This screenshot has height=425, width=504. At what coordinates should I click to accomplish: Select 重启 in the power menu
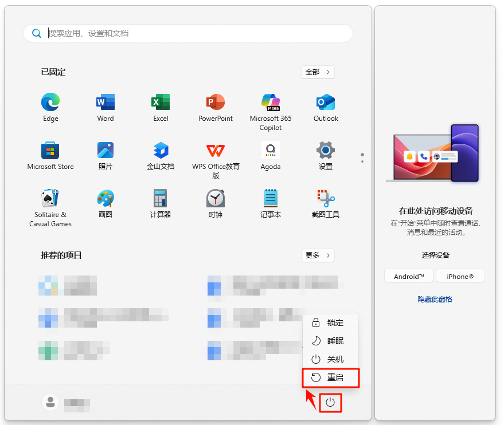point(330,377)
